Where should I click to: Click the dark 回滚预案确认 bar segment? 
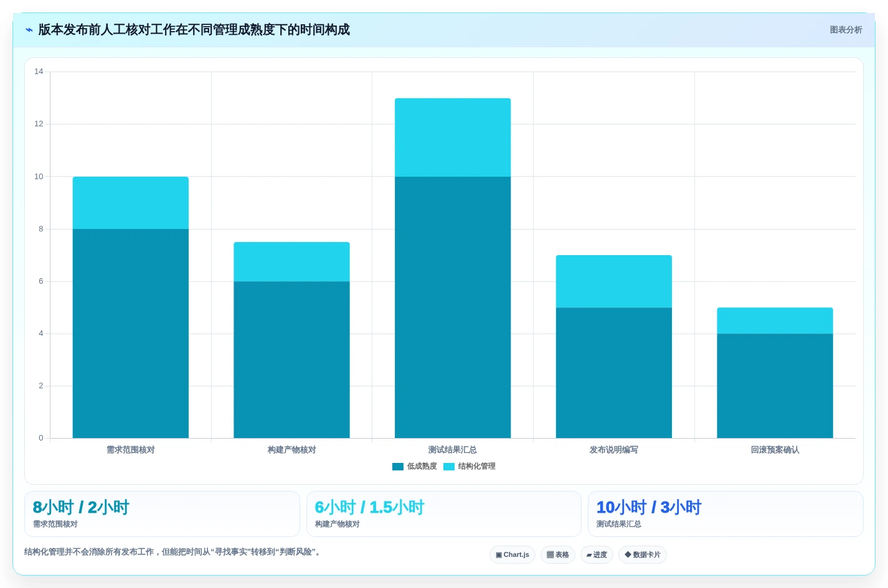click(775, 386)
